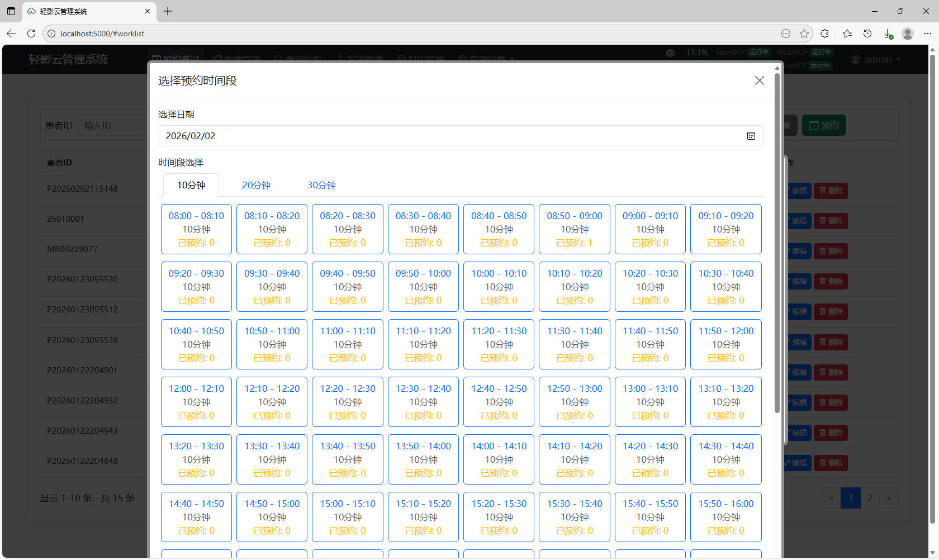The width and height of the screenshot is (939, 560).
Task: Open browser history icon
Action: tap(867, 34)
